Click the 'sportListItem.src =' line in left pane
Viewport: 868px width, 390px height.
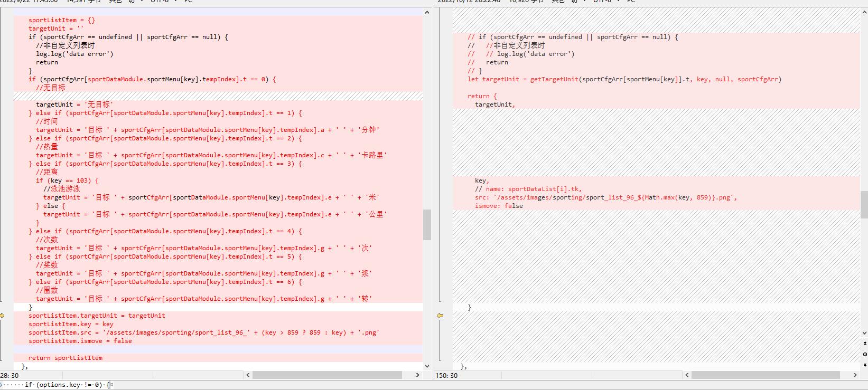coord(204,332)
